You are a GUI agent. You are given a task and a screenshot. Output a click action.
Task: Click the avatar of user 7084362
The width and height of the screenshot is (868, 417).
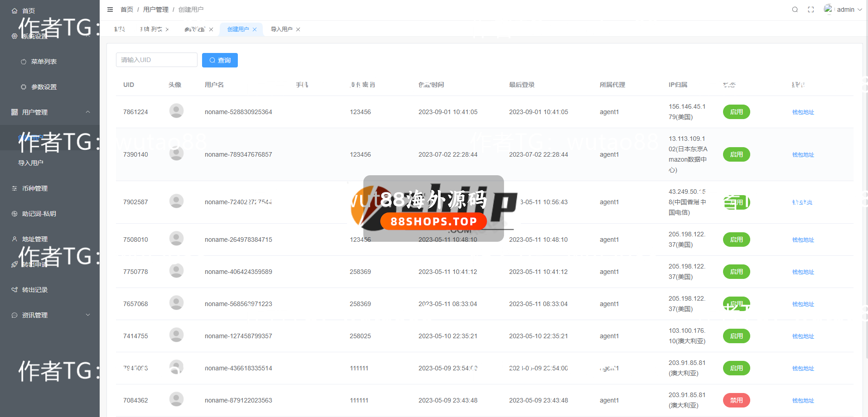point(176,399)
